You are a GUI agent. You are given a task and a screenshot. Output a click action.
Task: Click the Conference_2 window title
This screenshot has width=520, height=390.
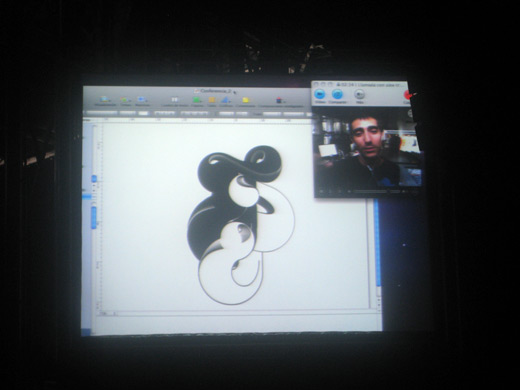pos(216,91)
